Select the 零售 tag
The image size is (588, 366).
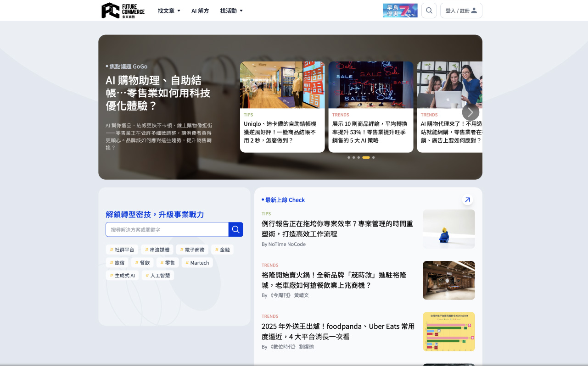tap(168, 263)
